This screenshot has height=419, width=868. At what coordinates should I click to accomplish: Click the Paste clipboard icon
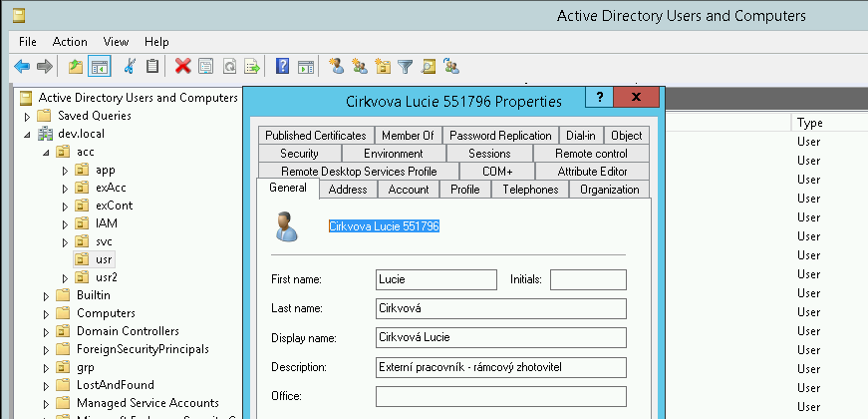pyautogui.click(x=152, y=67)
